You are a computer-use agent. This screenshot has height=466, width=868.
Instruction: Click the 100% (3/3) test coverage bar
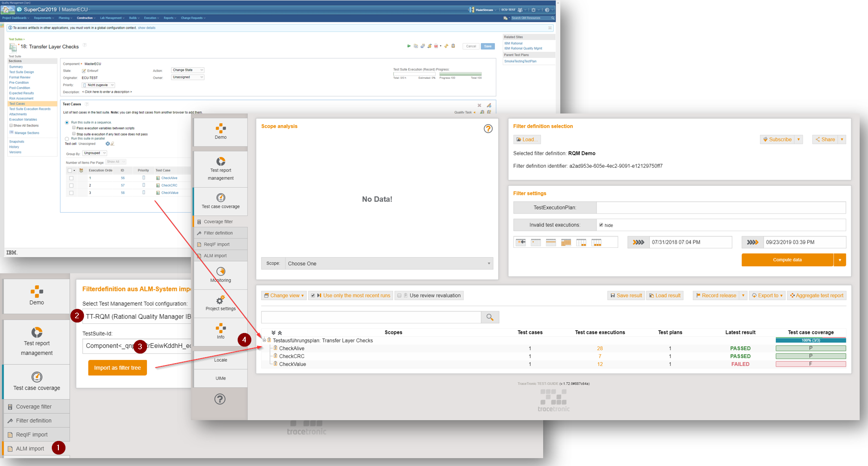811,340
